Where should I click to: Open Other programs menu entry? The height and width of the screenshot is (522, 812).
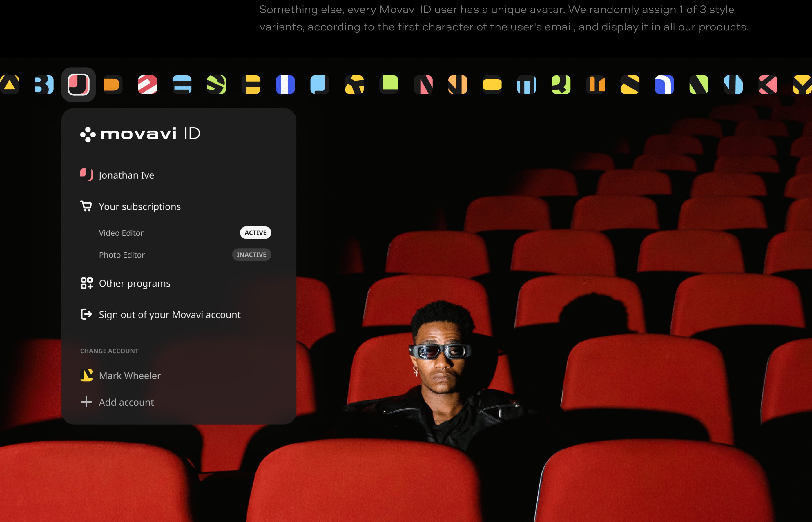pos(135,283)
